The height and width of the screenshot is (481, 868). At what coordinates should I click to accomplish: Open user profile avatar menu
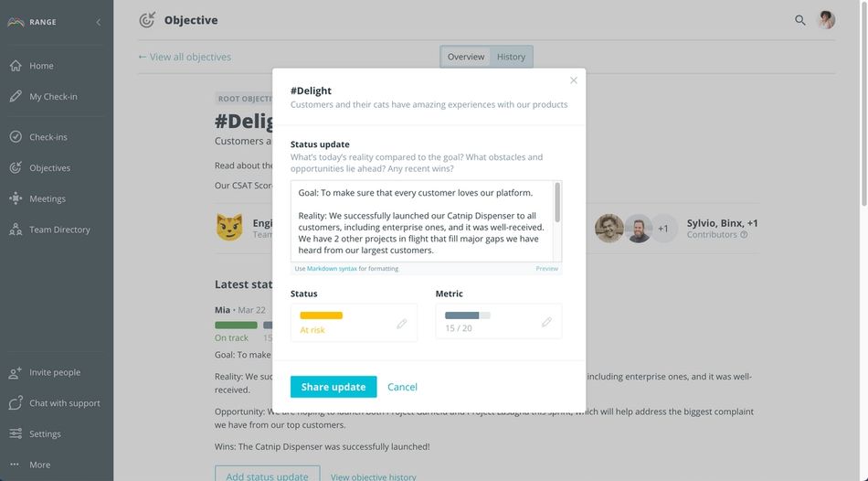(x=827, y=20)
